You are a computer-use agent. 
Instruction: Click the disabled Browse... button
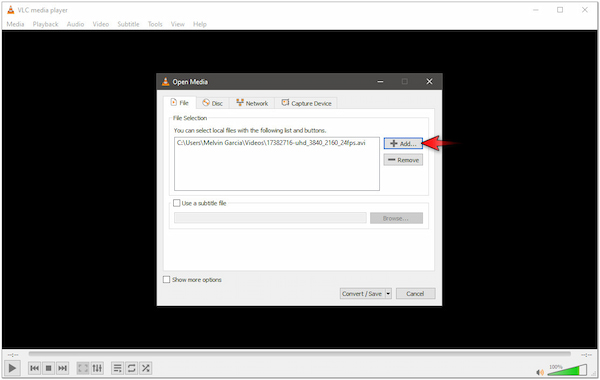[x=396, y=218]
